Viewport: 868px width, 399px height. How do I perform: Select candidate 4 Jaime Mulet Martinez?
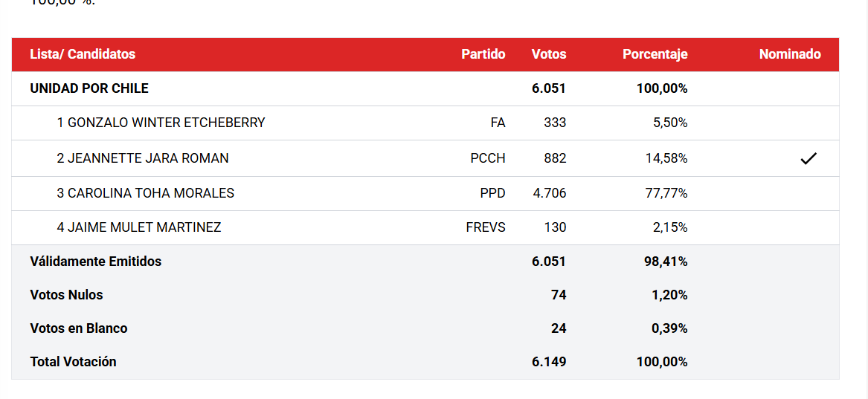pos(138,227)
